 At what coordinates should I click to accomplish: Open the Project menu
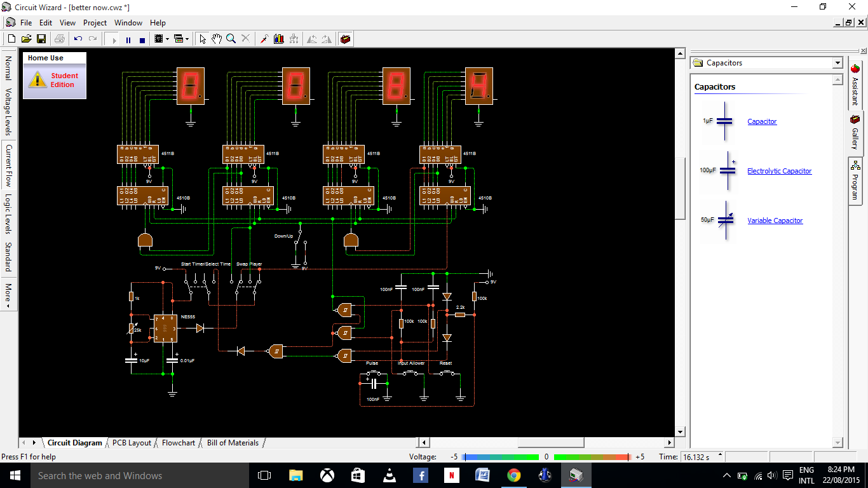(x=95, y=22)
